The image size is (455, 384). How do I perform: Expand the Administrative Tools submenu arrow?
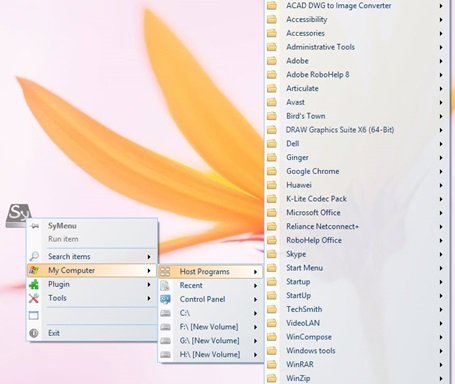tap(441, 47)
